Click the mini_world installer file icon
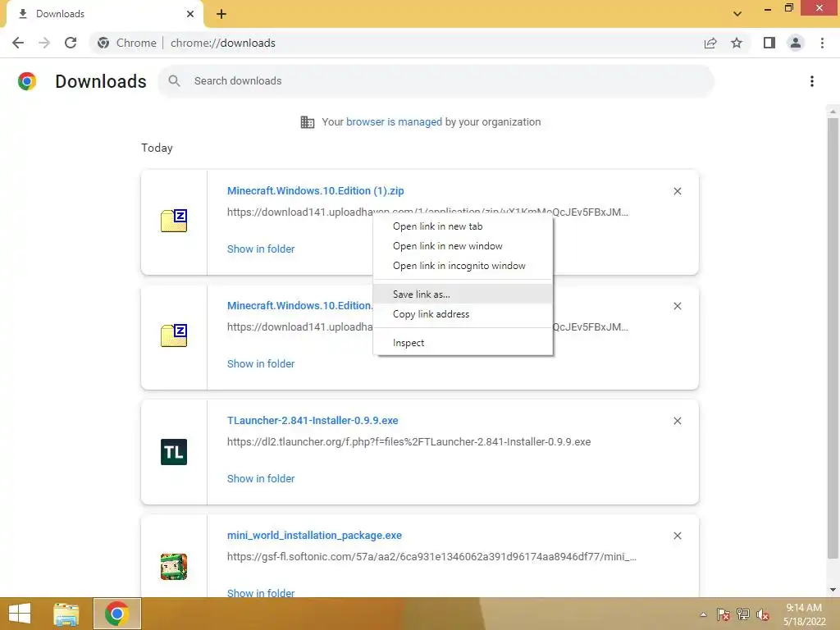 [174, 566]
